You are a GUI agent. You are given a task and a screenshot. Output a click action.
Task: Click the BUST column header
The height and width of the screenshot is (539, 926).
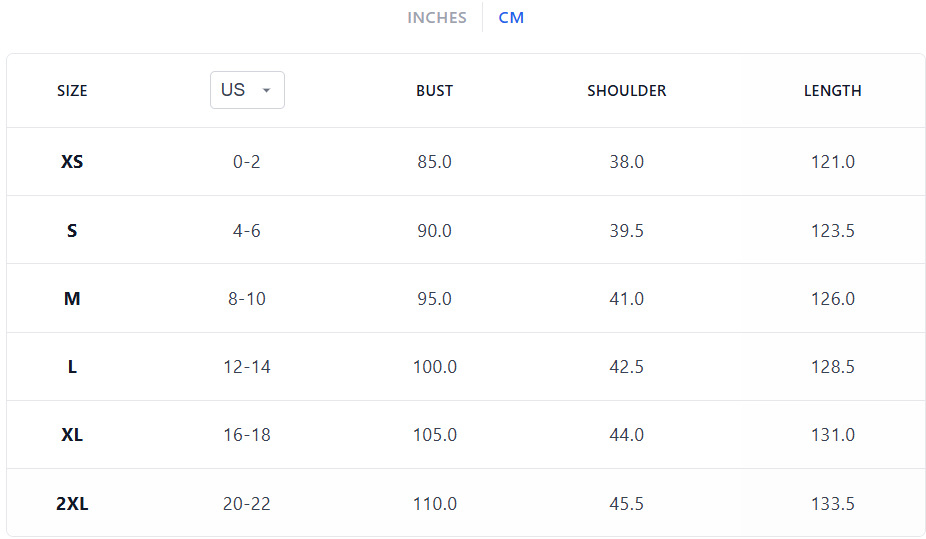point(434,91)
